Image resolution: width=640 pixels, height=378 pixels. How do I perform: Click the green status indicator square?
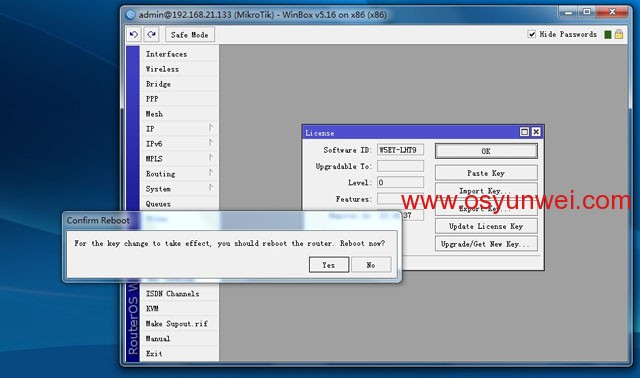tap(607, 35)
